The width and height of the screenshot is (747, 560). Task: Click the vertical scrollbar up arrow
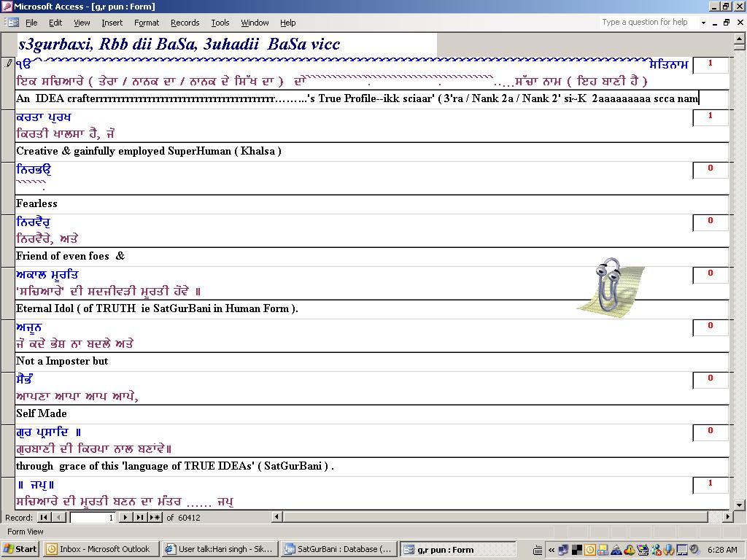[x=740, y=38]
